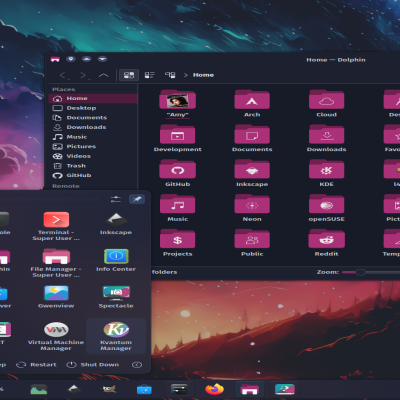Launch Terminal - Super User from launcher
This screenshot has width=400, height=400.
tap(56, 226)
